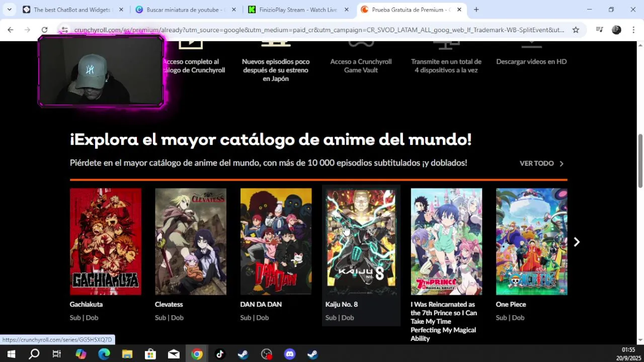Viewport: 644px width, 362px height.
Task: Reload the Crunchyroll page
Action: pos(44,30)
